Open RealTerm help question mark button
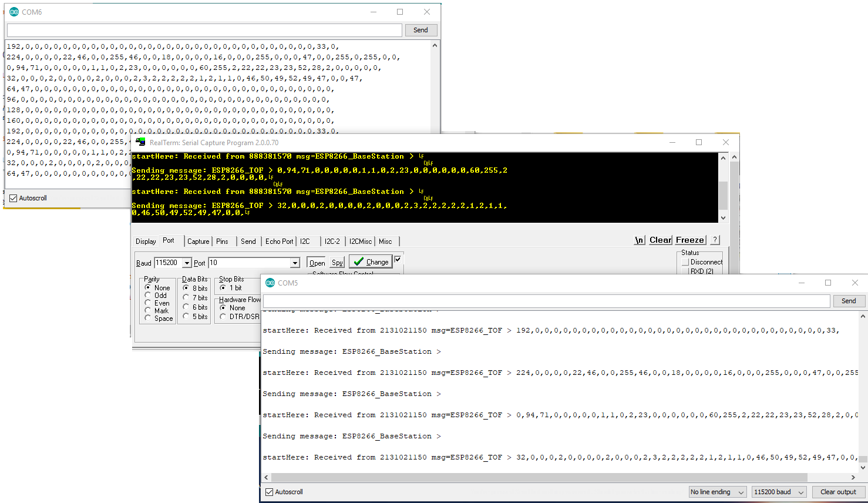The height and width of the screenshot is (503, 868). (x=715, y=240)
